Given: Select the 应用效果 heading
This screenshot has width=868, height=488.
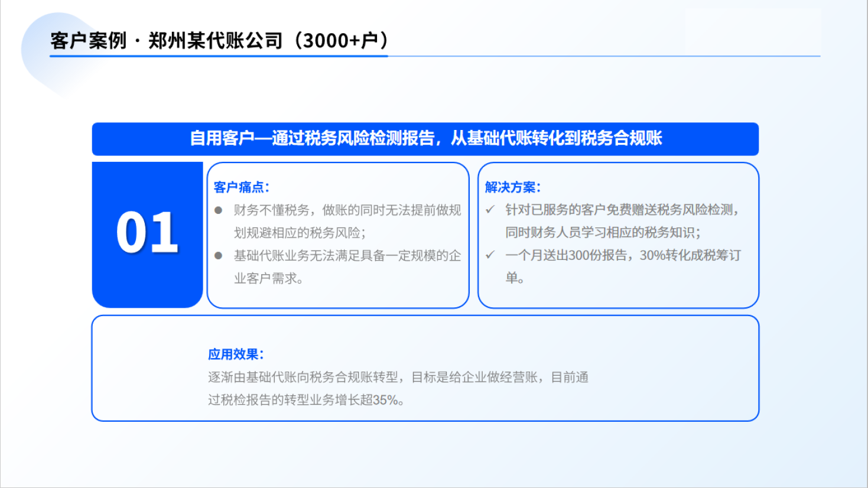Looking at the screenshot, I should click(x=235, y=354).
